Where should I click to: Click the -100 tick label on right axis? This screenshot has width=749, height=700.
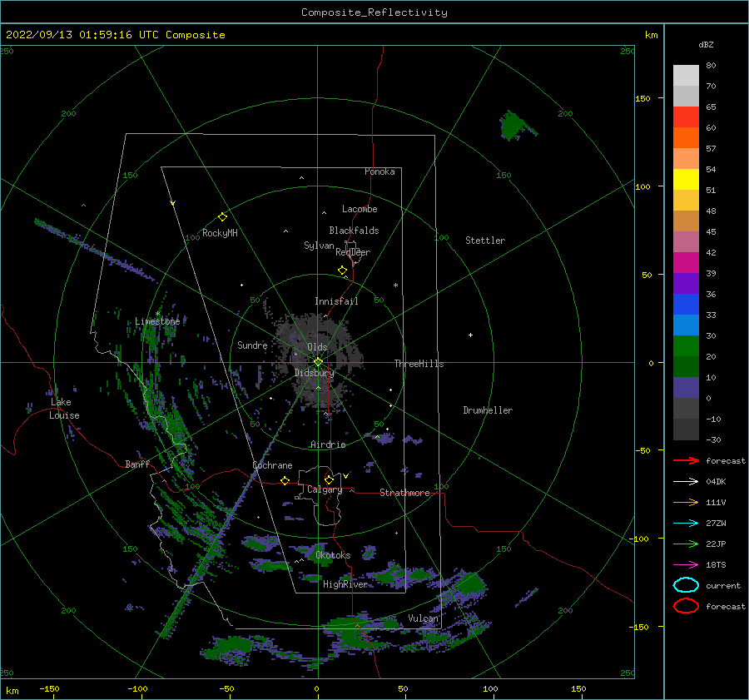click(x=640, y=539)
